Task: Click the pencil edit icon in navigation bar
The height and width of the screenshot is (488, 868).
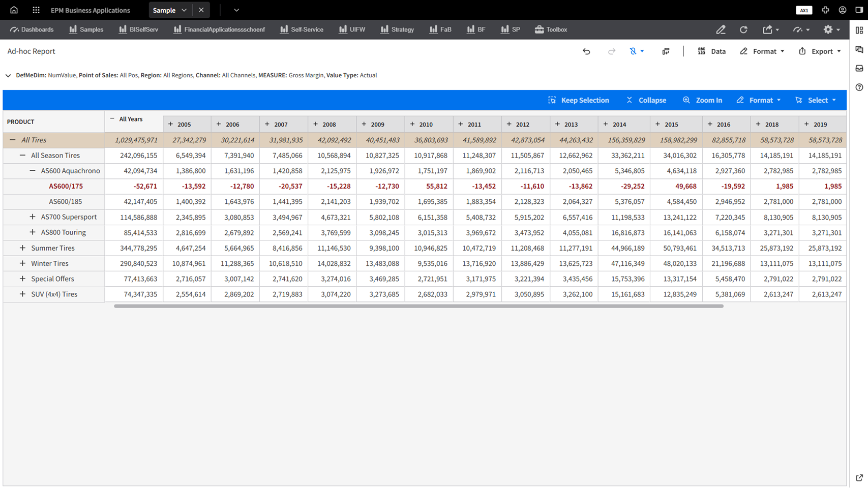Action: tap(721, 29)
